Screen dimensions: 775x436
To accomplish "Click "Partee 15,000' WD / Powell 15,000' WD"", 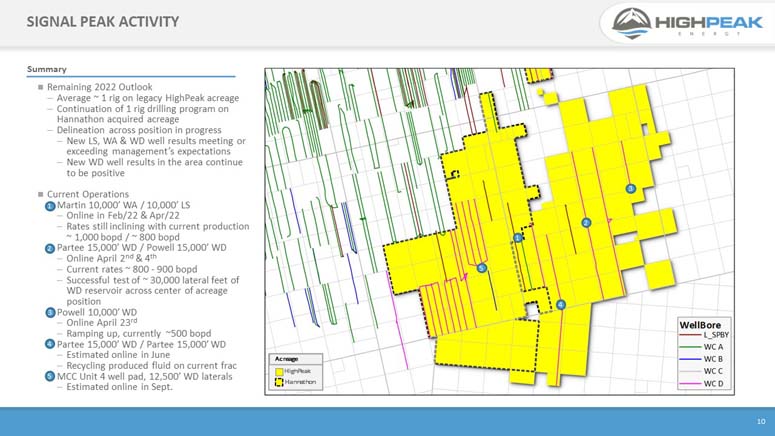I will [x=141, y=248].
